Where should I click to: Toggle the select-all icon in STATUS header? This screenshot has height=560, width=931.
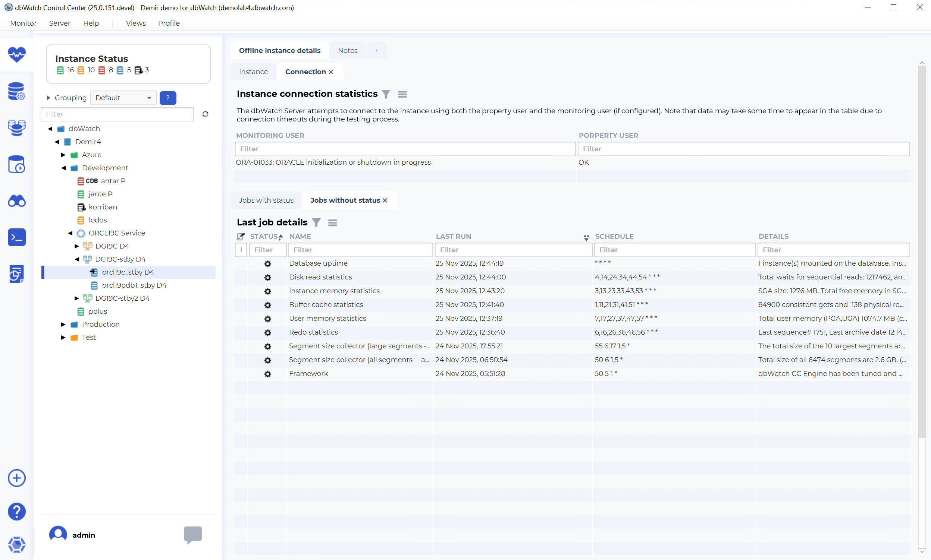coord(241,237)
